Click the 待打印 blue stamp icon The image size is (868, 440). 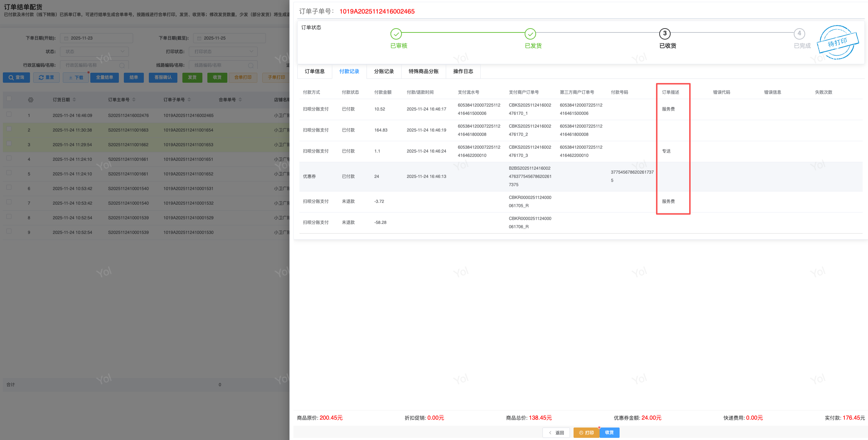[x=837, y=43]
